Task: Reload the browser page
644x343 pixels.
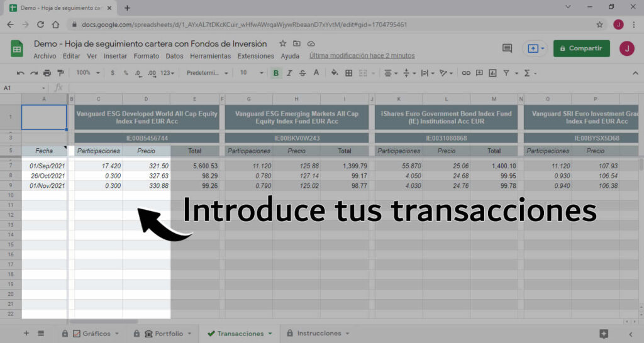Action: [40, 24]
